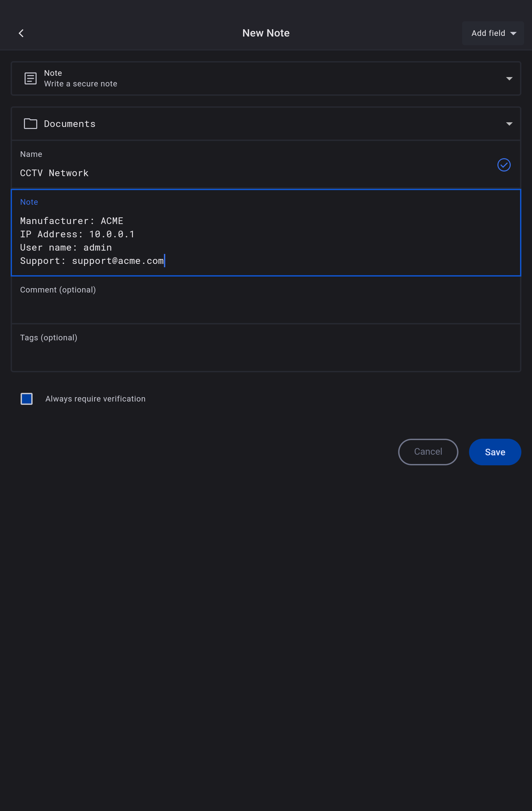The image size is (532, 811).
Task: Toggle the Always require verification checkbox
Action: pos(27,399)
